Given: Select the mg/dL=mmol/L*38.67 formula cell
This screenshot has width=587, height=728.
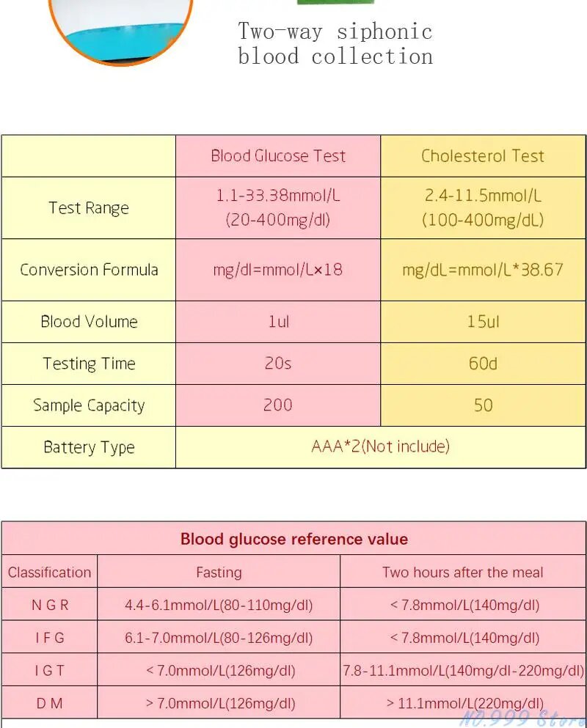Looking at the screenshot, I should 483,270.
